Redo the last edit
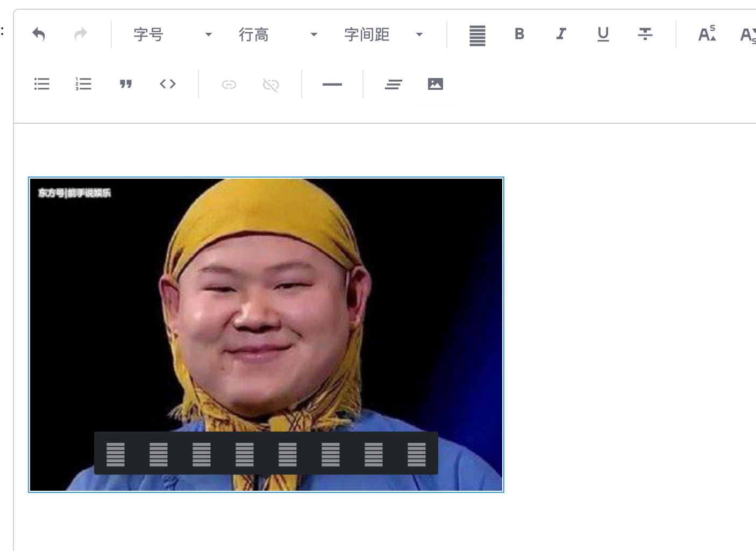Viewport: 756px width, 551px height. 80,34
